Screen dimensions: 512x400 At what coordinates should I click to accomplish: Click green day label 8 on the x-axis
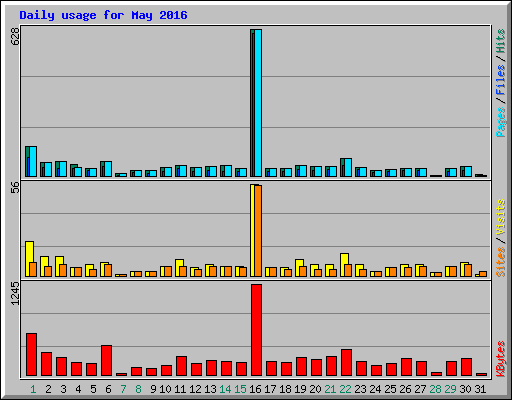tap(138, 389)
